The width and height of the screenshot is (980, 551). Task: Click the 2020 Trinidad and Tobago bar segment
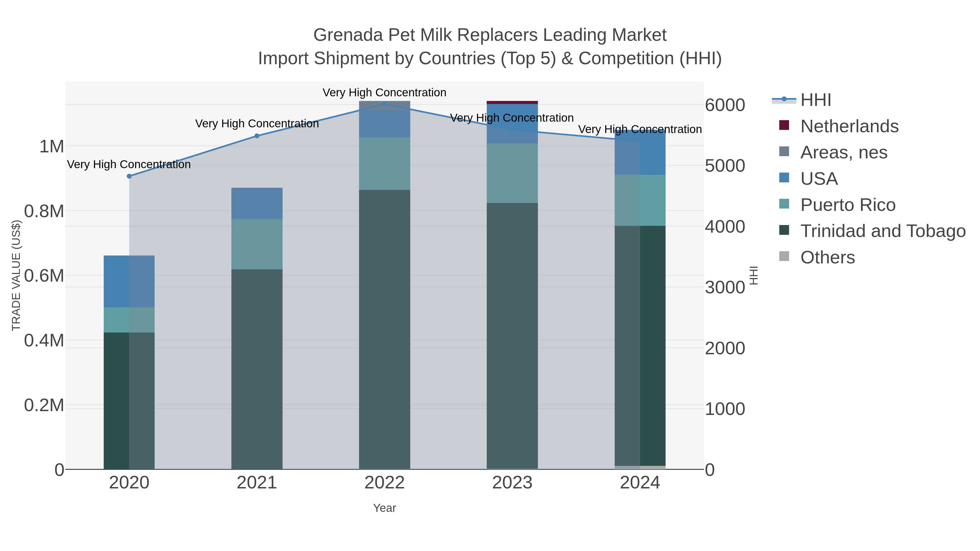(129, 401)
